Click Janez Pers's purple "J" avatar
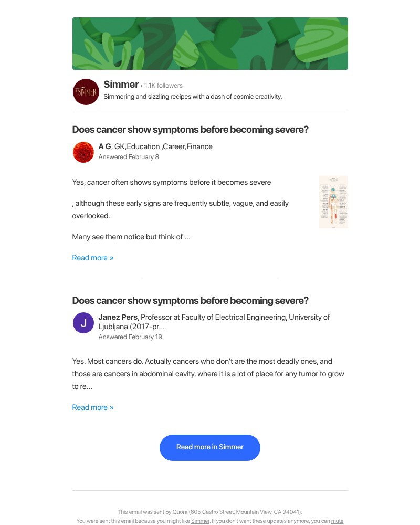The image size is (420, 525). (x=83, y=323)
